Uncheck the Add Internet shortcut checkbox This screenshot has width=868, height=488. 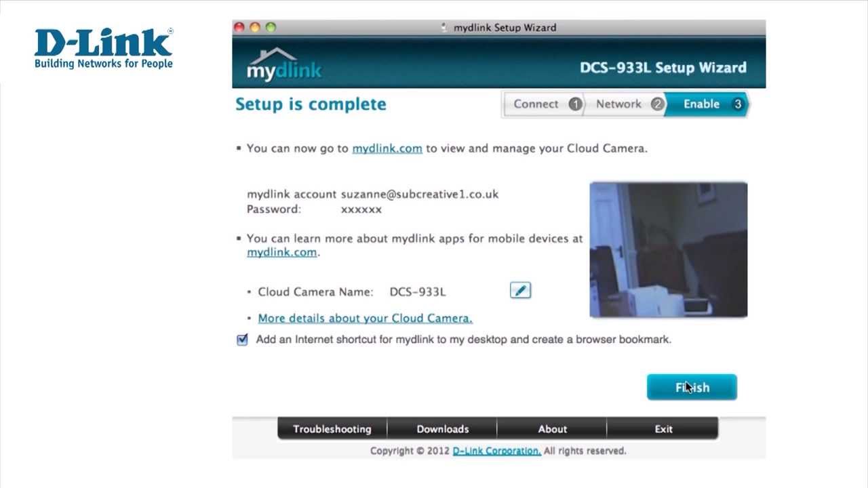pos(242,340)
